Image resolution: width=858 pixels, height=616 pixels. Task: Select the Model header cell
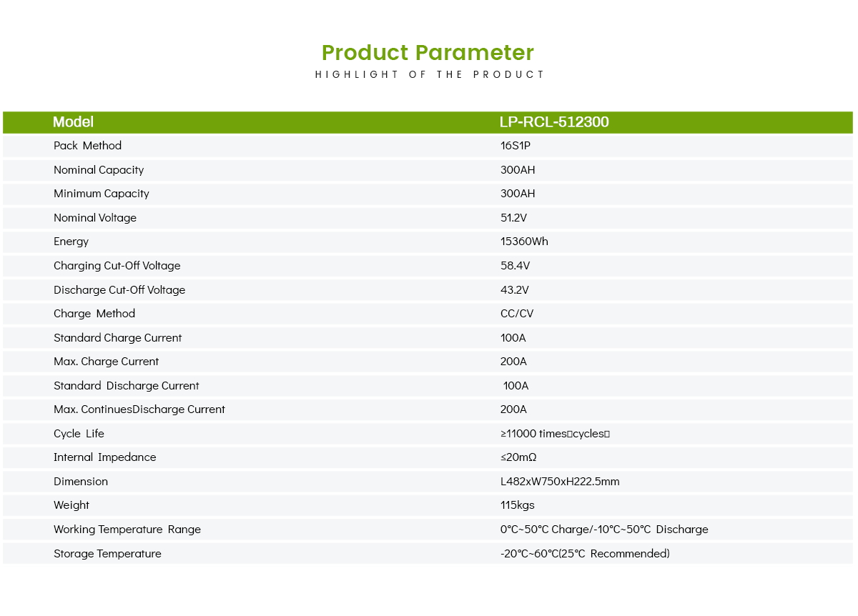click(73, 122)
